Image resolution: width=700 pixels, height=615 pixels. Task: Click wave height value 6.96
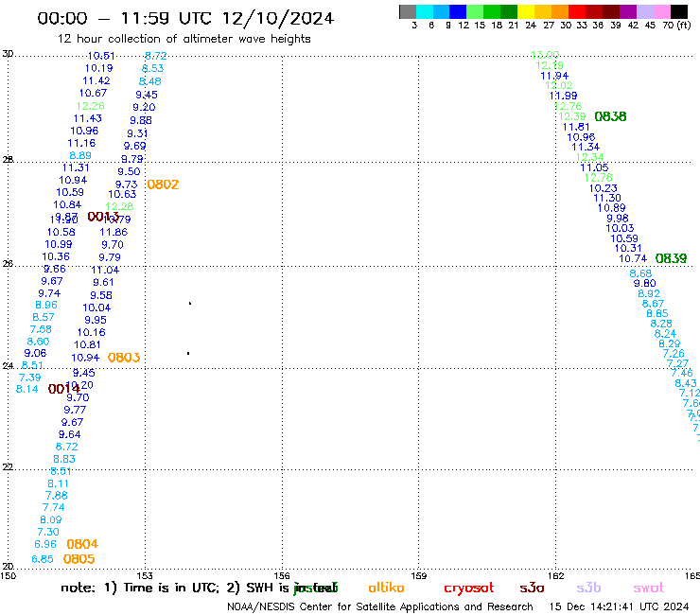(45, 544)
